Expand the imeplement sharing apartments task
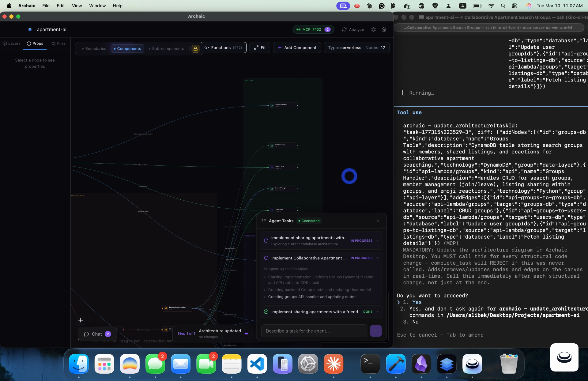This screenshot has width=588, height=381. coord(377,241)
